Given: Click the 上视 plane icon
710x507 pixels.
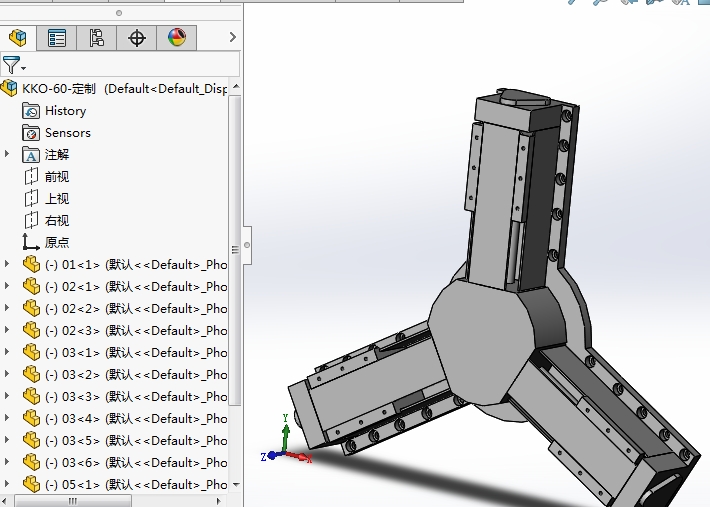Looking at the screenshot, I should coord(31,198).
